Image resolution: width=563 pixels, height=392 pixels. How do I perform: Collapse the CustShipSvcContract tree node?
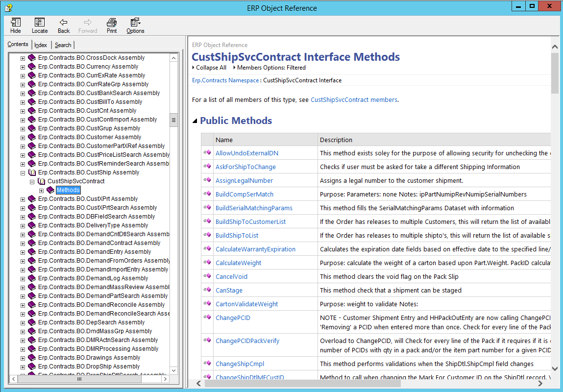point(32,182)
